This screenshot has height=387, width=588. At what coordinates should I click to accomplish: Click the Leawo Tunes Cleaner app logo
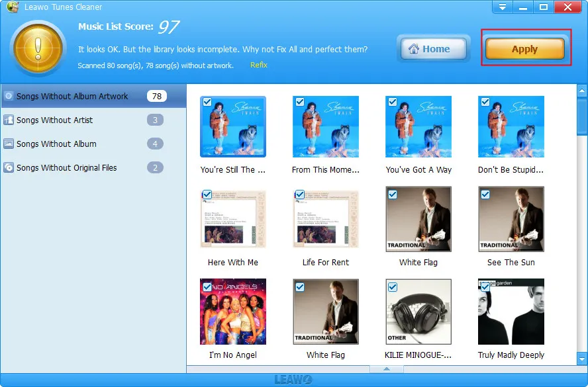click(x=13, y=7)
